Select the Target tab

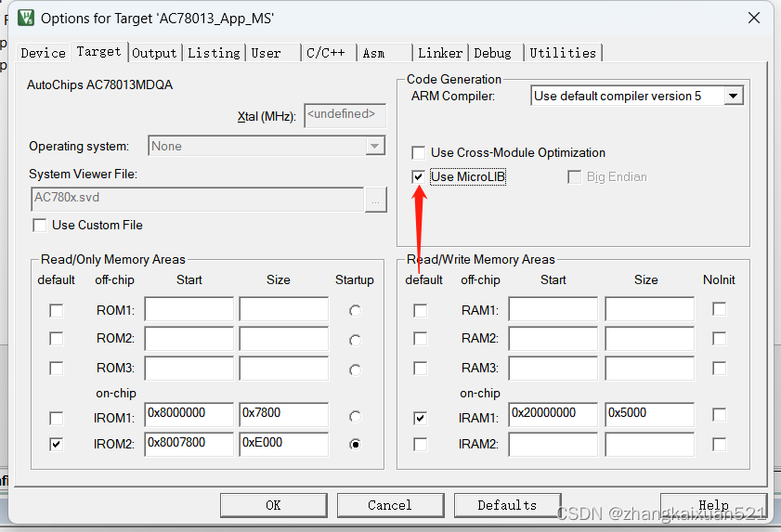(x=98, y=52)
